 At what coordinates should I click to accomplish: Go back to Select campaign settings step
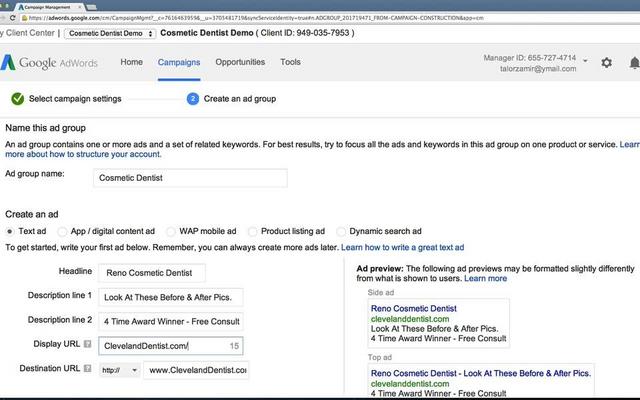click(x=75, y=99)
